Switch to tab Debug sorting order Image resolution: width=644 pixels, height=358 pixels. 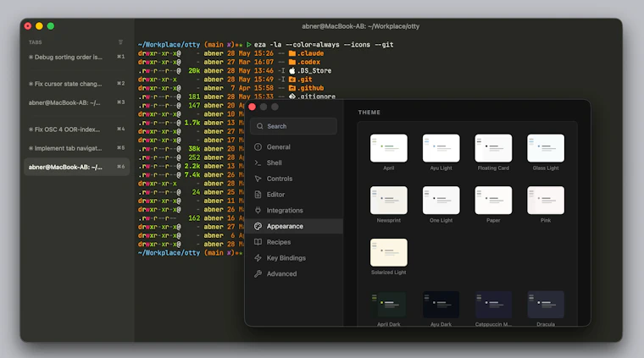click(77, 57)
